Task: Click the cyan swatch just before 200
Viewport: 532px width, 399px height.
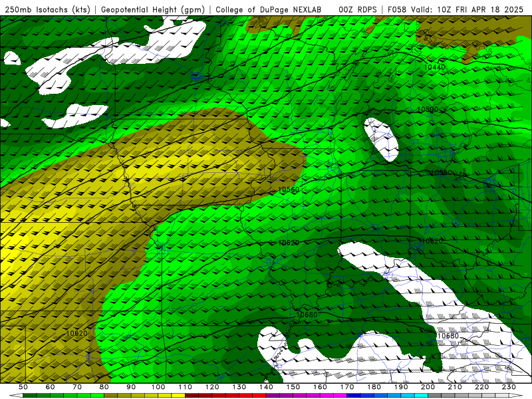Action: click(x=421, y=396)
